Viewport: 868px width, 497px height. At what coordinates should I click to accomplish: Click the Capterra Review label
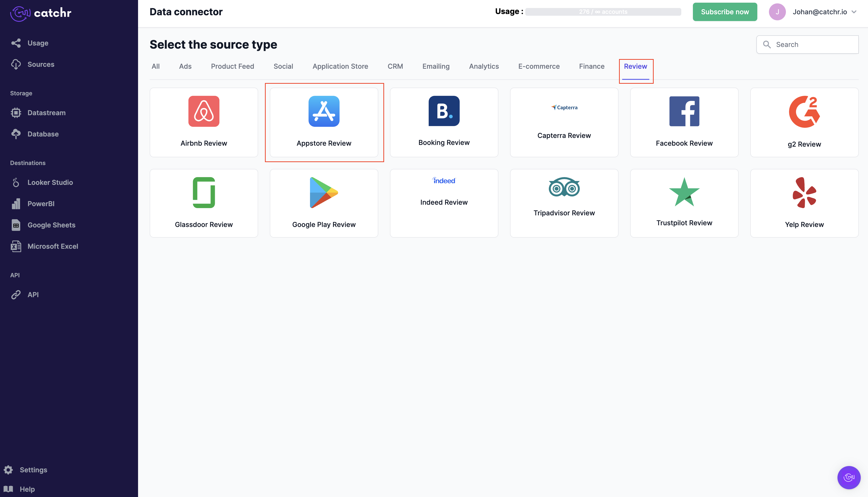(x=564, y=136)
